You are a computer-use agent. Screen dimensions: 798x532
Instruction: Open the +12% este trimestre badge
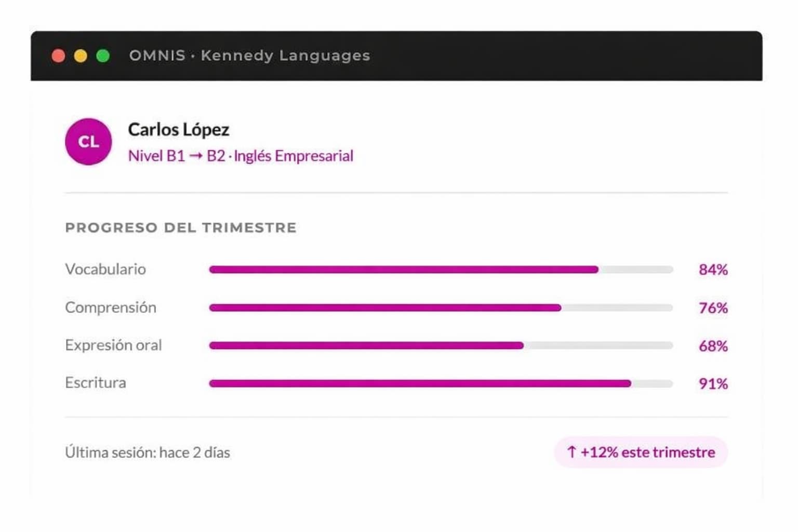641,452
